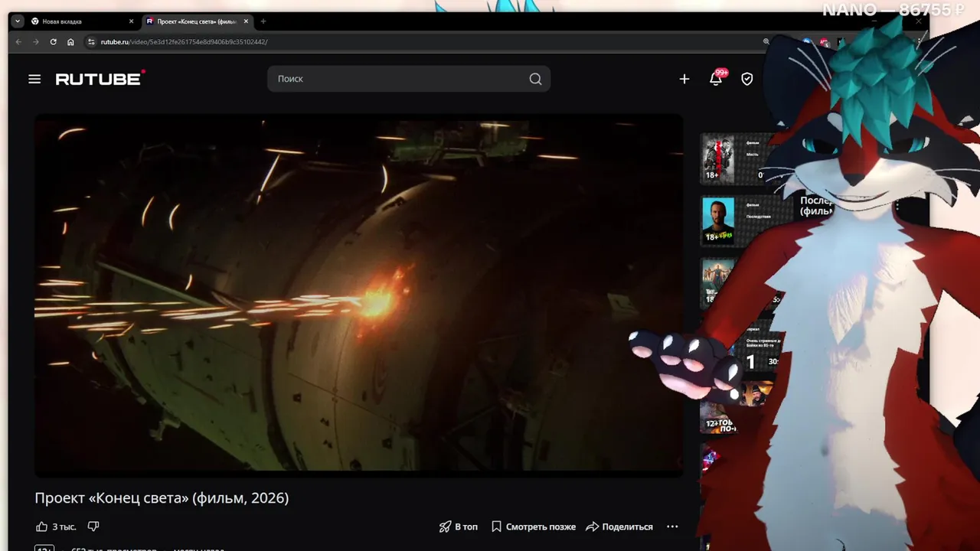Open a new browser tab
Screen dimensions: 980x551
click(x=263, y=21)
